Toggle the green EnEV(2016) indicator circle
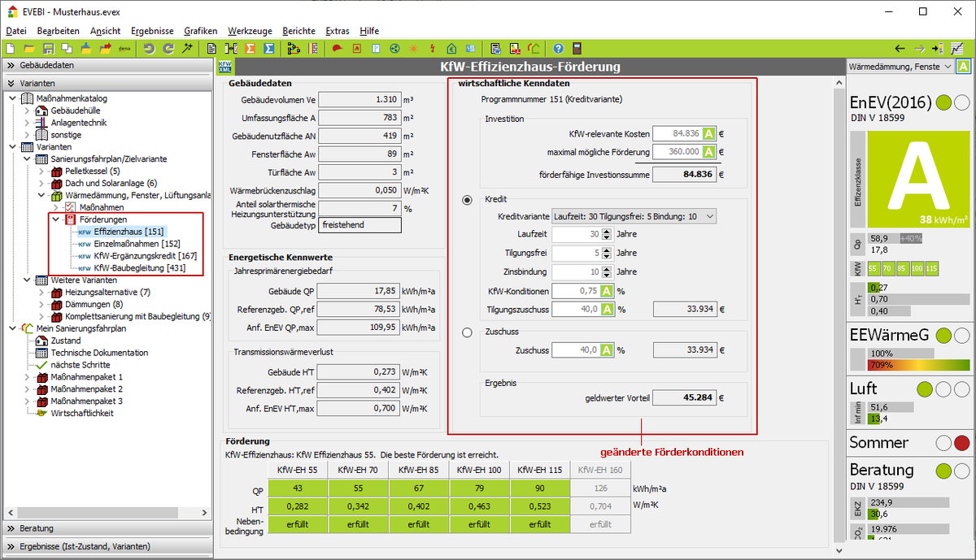The height and width of the screenshot is (560, 976). [943, 102]
